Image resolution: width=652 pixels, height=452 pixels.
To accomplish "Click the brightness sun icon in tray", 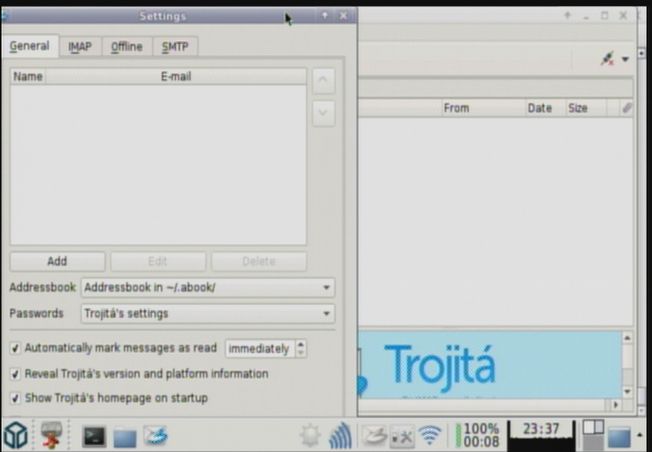I will point(310,436).
